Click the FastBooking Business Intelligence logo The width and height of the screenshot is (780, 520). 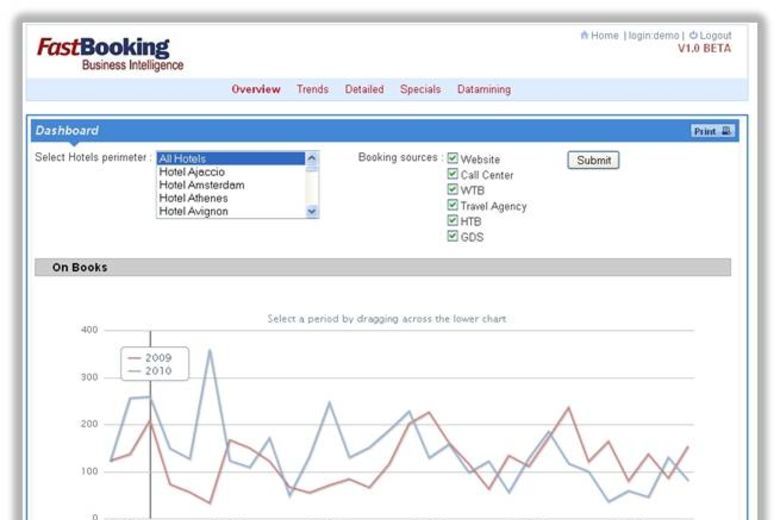pyautogui.click(x=110, y=54)
